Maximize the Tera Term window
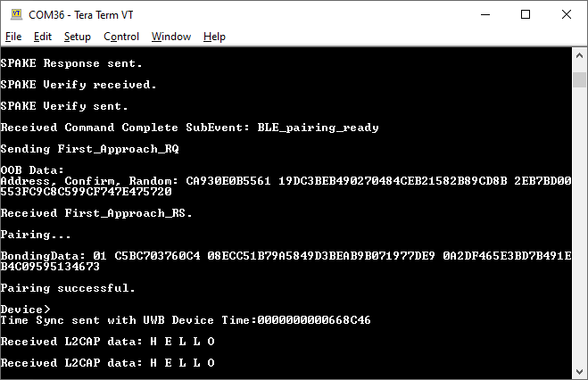The height and width of the screenshot is (380, 588). click(526, 13)
